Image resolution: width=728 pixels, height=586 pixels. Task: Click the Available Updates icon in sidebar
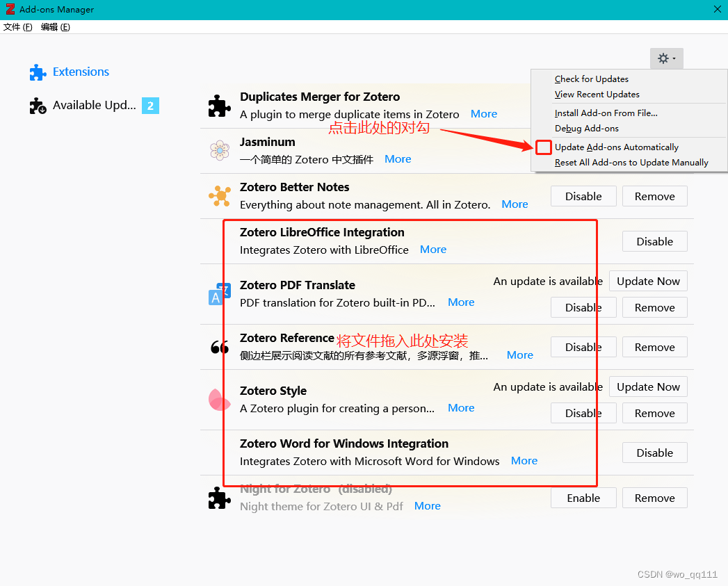click(x=38, y=106)
